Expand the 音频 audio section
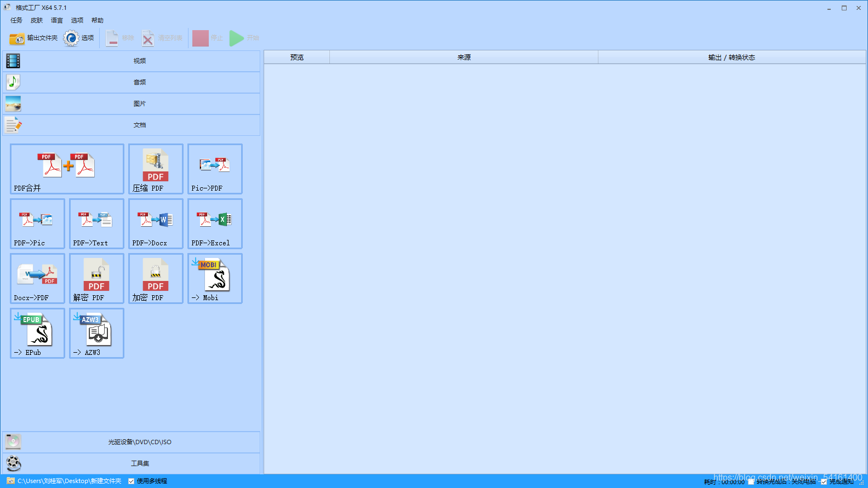This screenshot has height=488, width=868. (132, 82)
